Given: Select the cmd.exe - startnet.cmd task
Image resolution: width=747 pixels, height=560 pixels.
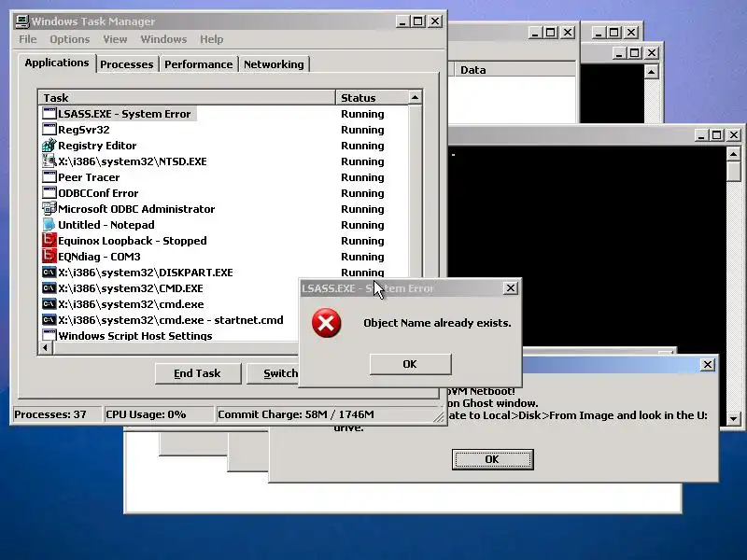Looking at the screenshot, I should point(169,319).
